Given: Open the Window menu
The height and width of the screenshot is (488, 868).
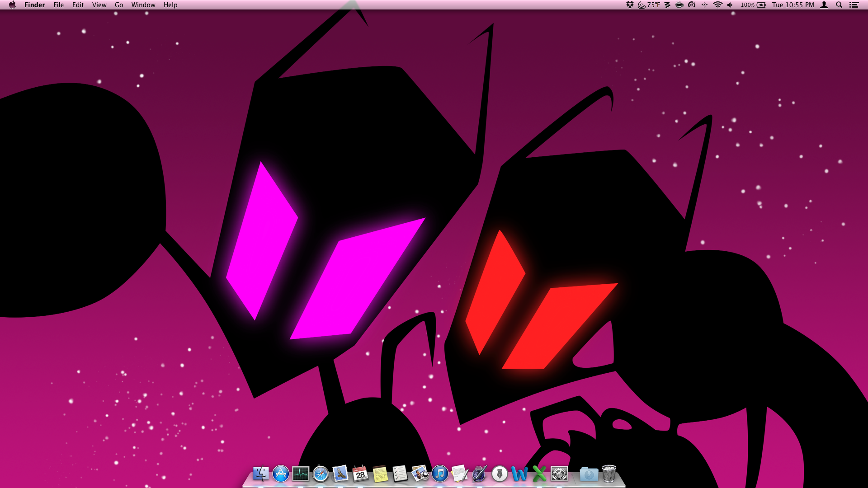Looking at the screenshot, I should (143, 5).
